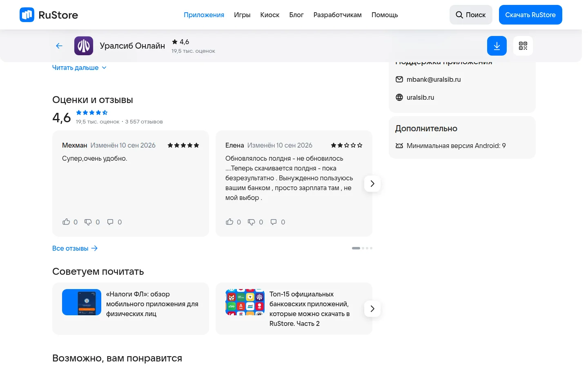Image resolution: width=588 pixels, height=368 pixels.
Task: Open the Приложения tab
Action: pyautogui.click(x=204, y=15)
